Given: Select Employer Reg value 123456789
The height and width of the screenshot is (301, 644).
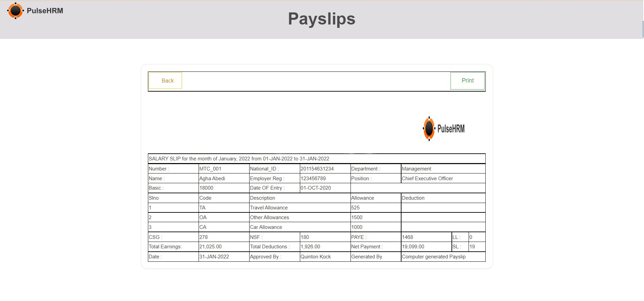Looking at the screenshot, I should tap(313, 179).
